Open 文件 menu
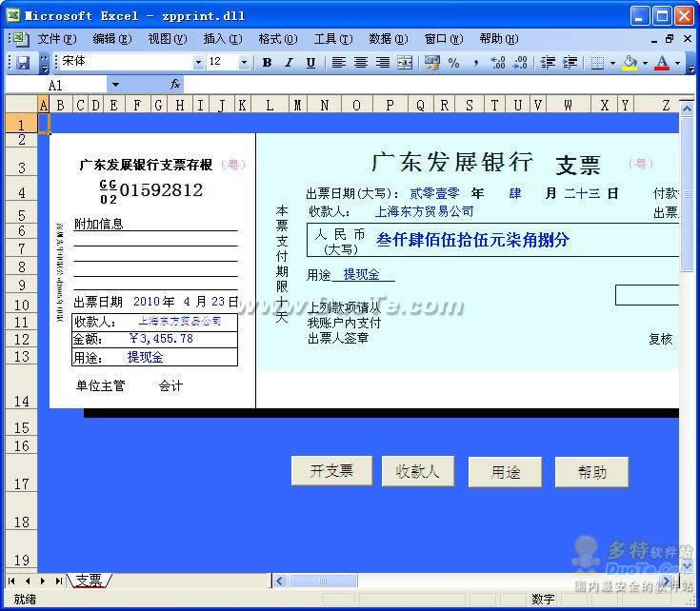Image resolution: width=700 pixels, height=611 pixels. (x=56, y=39)
